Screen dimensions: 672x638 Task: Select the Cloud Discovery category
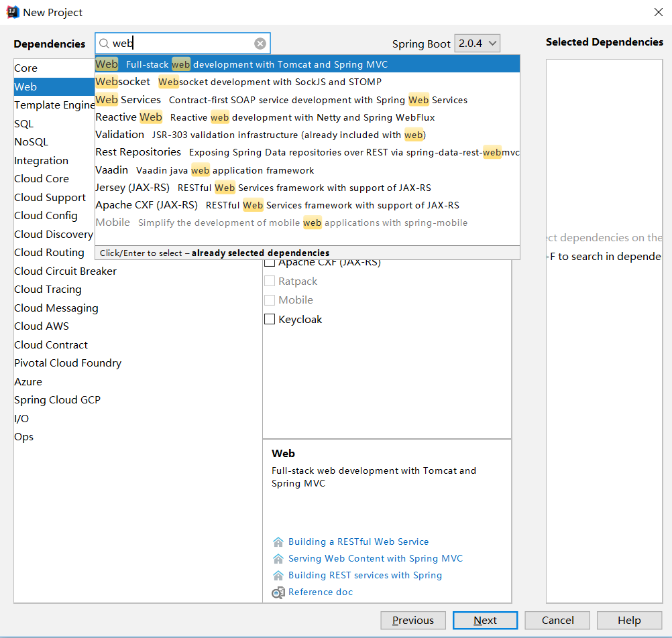(54, 234)
